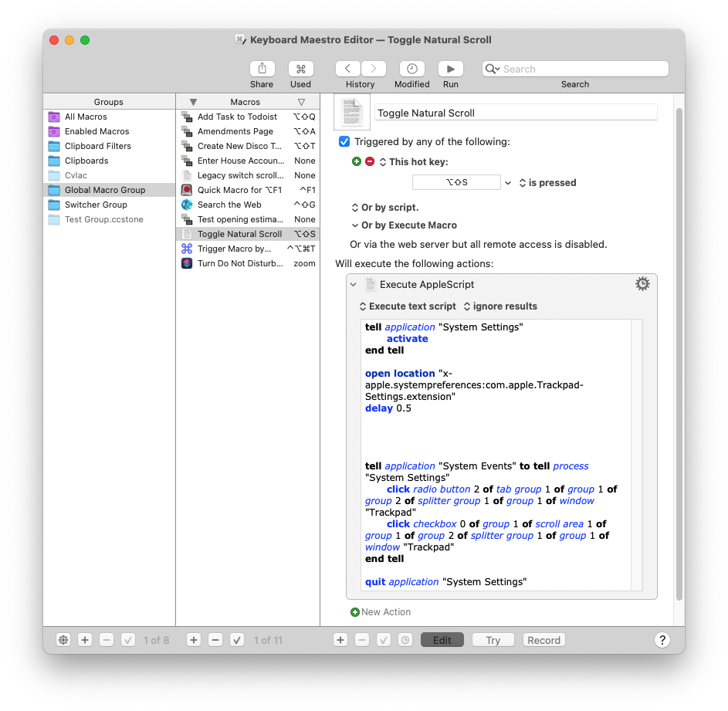Select the Trigger Macro by... command icon
Screen dimensions: 728x711
pos(187,249)
